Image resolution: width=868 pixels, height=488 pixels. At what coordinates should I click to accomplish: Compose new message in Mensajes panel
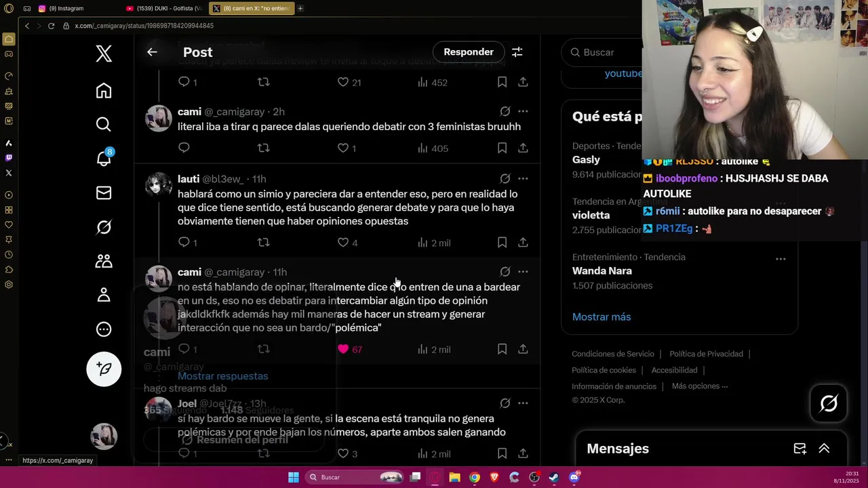[800, 449]
